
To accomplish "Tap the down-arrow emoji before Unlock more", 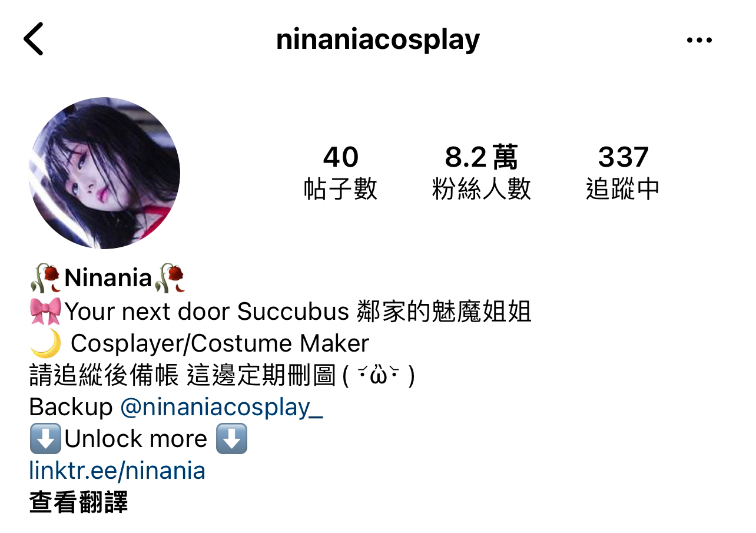I will (45, 439).
